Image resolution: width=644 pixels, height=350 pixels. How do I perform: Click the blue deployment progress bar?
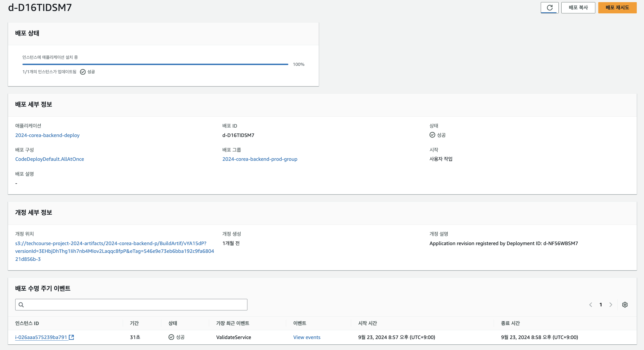pos(155,64)
